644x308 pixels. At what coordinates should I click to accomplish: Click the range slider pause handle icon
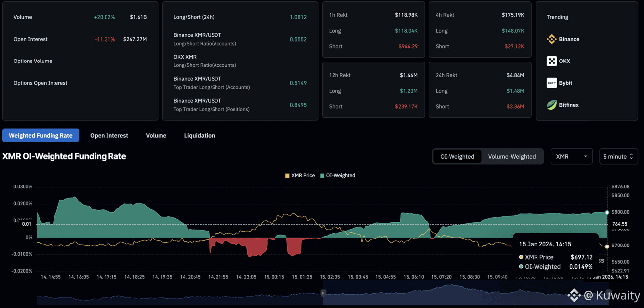(x=323, y=293)
